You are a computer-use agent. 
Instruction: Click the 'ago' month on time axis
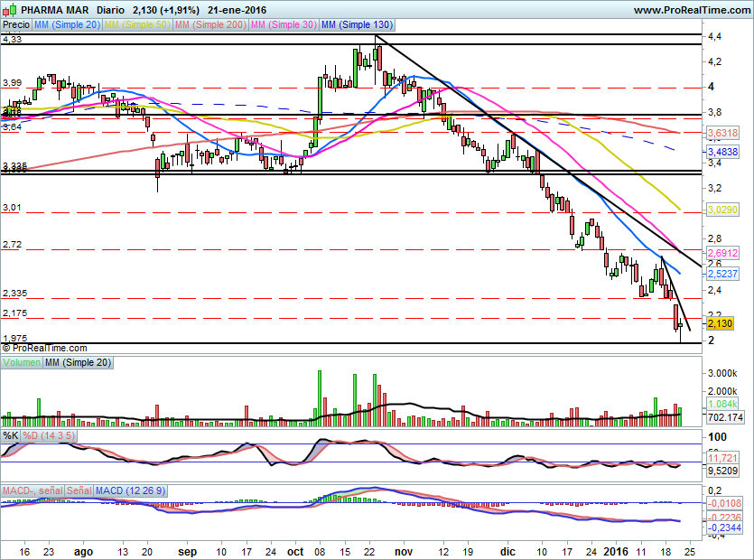click(x=84, y=552)
